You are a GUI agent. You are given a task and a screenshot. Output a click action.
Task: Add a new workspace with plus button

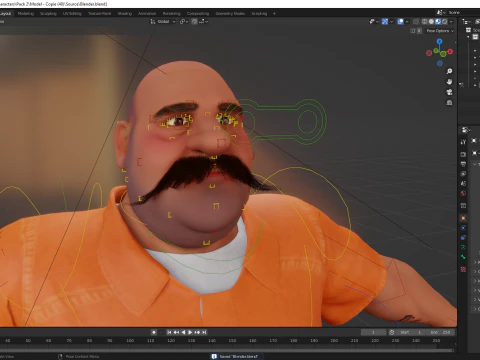(274, 14)
